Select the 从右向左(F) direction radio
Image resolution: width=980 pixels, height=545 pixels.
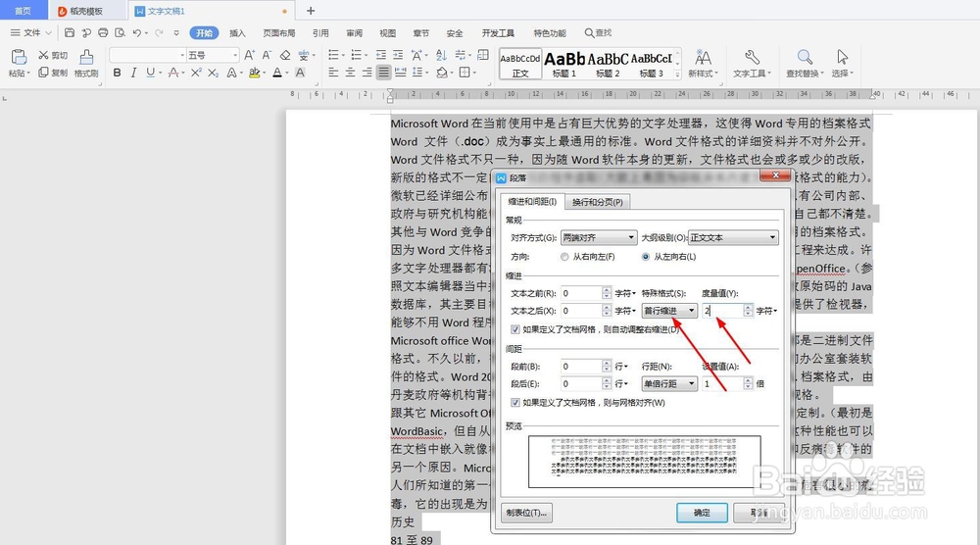click(565, 257)
